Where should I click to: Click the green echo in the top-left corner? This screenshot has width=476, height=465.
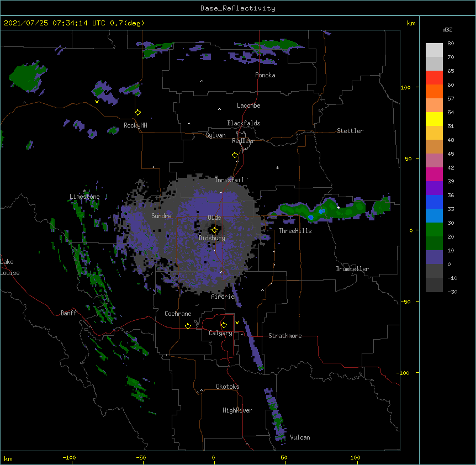pyautogui.click(x=27, y=77)
